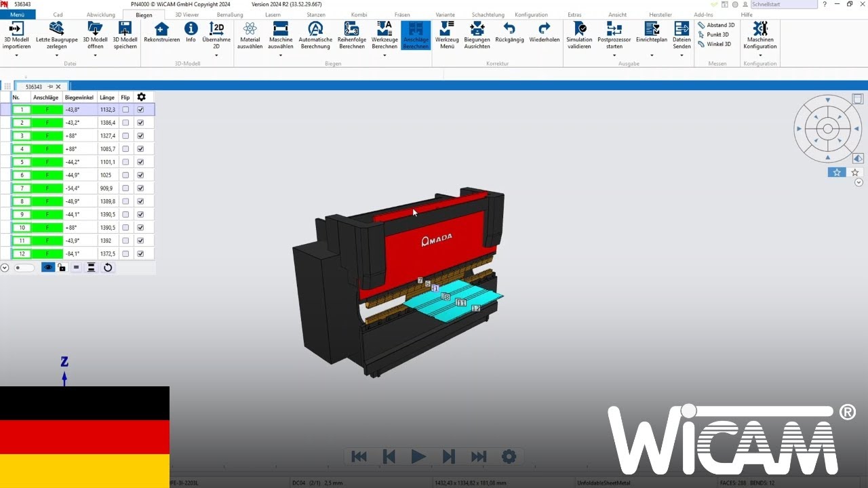Expand the Maschine auswählen dropdown arrow
Screen dimensions: 868x488
[281, 56]
